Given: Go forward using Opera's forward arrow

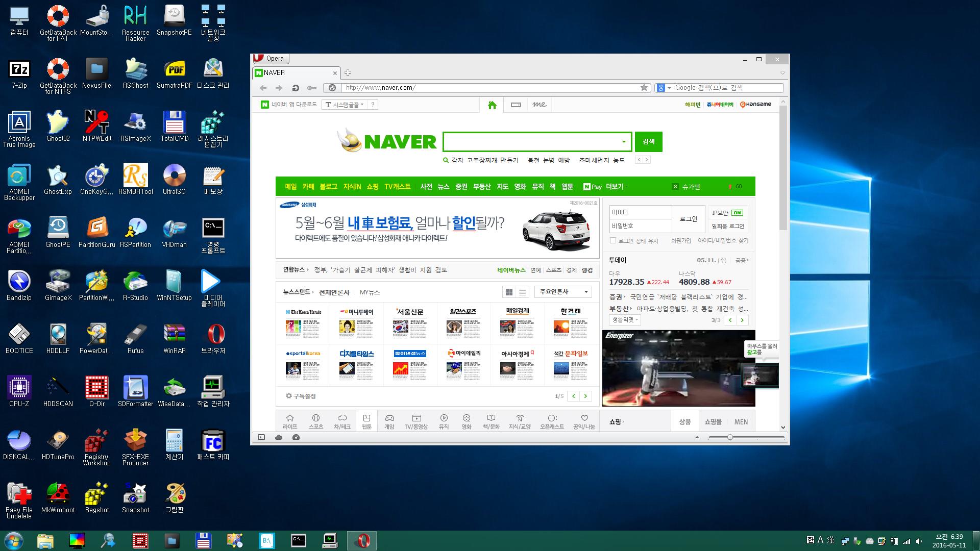Looking at the screenshot, I should coord(279,88).
